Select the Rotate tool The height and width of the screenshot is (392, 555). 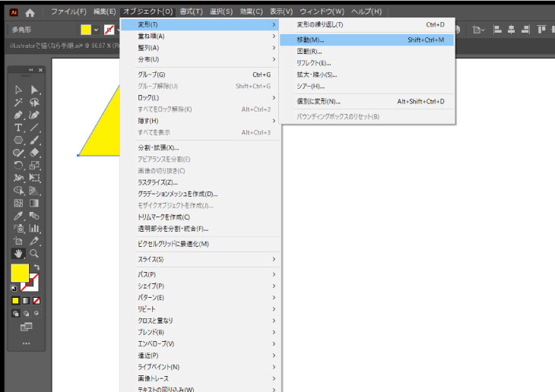(x=18, y=165)
